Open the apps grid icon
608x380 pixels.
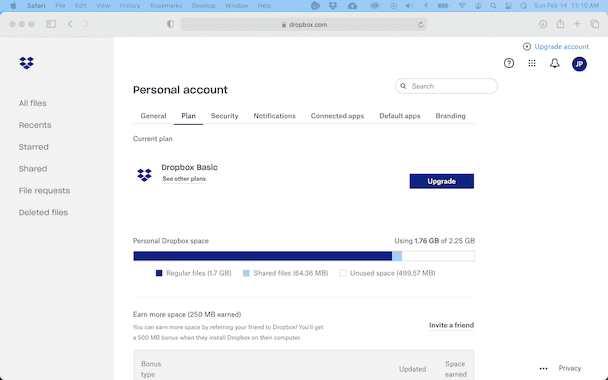(x=532, y=63)
